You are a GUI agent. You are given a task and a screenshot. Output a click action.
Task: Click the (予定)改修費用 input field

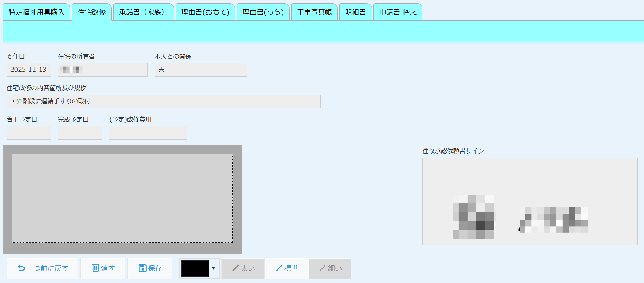click(x=148, y=133)
